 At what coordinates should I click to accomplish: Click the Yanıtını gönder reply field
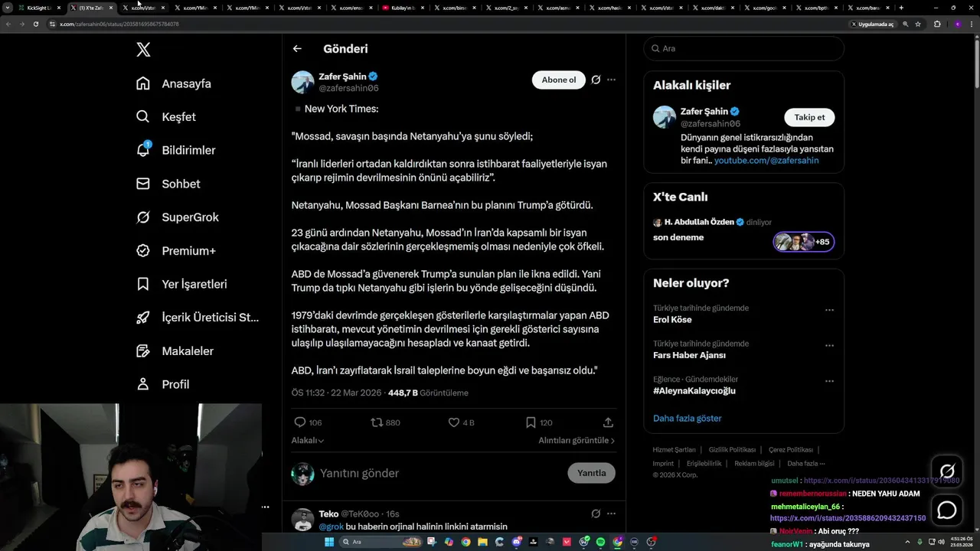coord(439,473)
